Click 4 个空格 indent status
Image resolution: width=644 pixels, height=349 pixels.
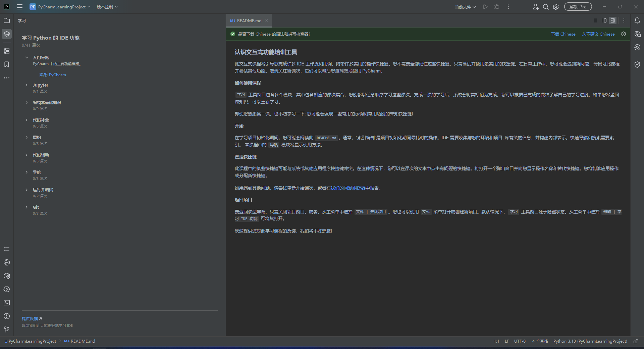pyautogui.click(x=540, y=341)
